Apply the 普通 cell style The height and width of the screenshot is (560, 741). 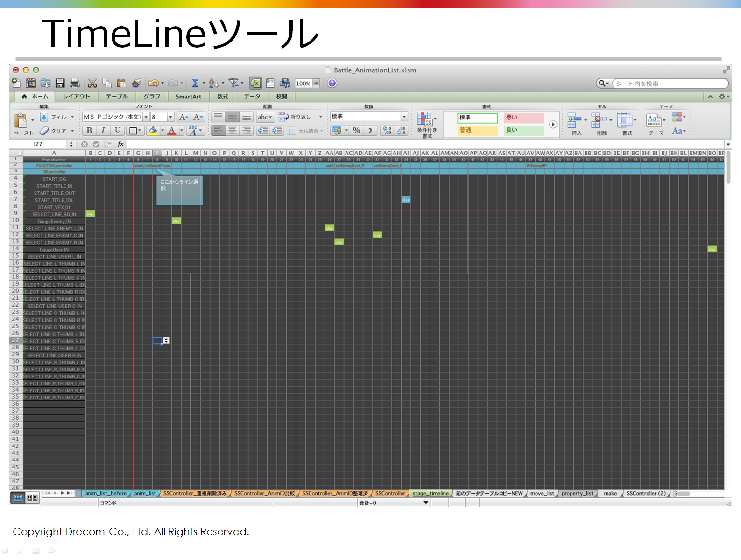click(477, 130)
